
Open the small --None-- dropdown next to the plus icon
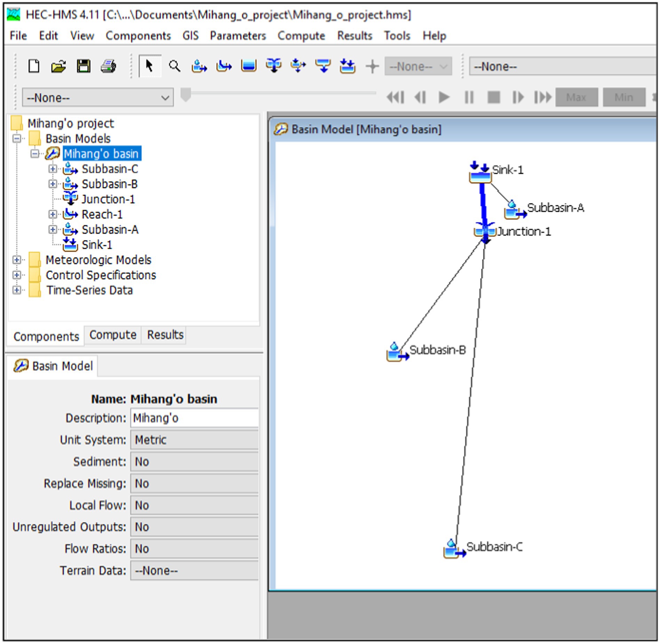(x=418, y=66)
